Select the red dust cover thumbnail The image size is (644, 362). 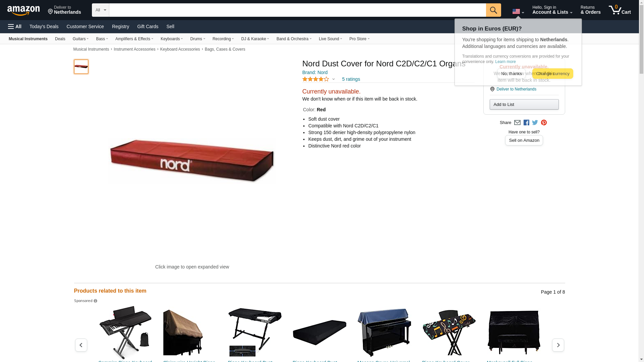(81, 67)
